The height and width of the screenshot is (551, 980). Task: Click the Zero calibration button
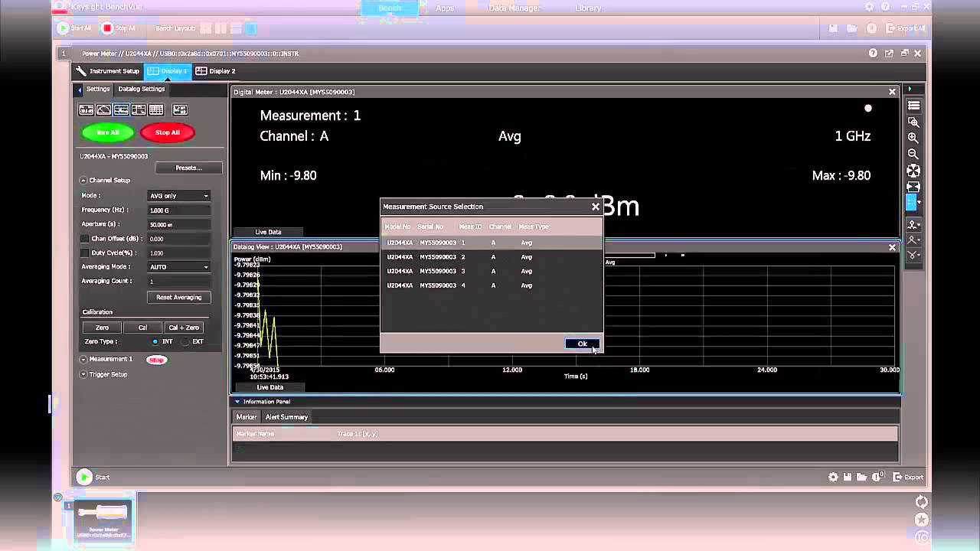coord(102,328)
